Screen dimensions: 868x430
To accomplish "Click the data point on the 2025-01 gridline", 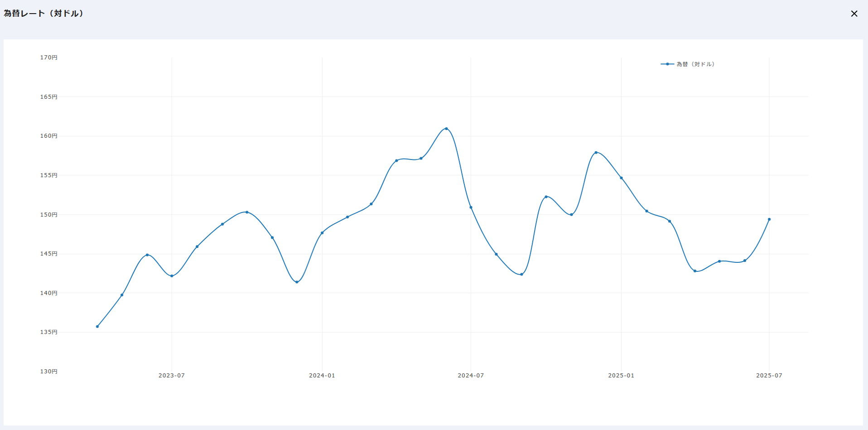I will pos(621,178).
